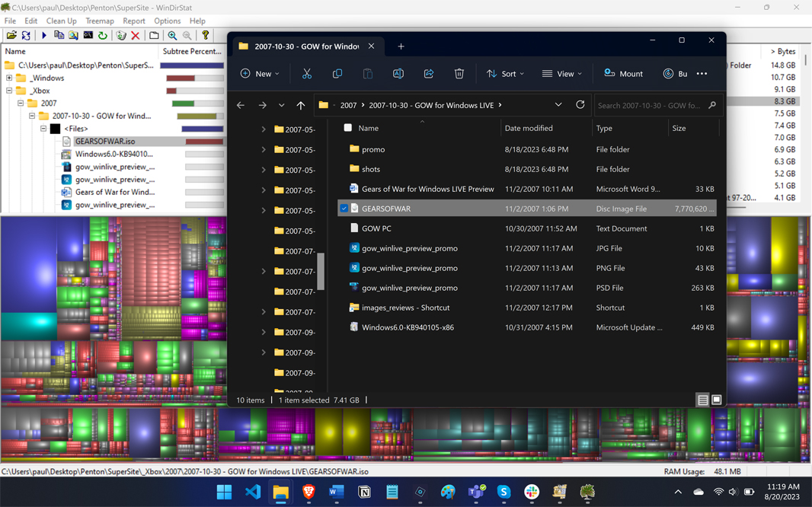
Task: Click the WinDirStat Refresh All toolbar icon
Action: [x=26, y=36]
